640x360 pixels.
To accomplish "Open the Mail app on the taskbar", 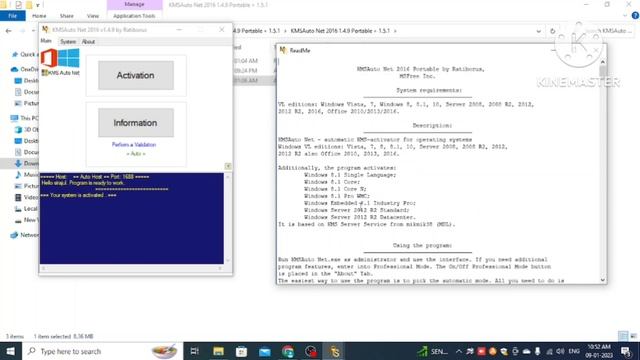I will point(264,351).
